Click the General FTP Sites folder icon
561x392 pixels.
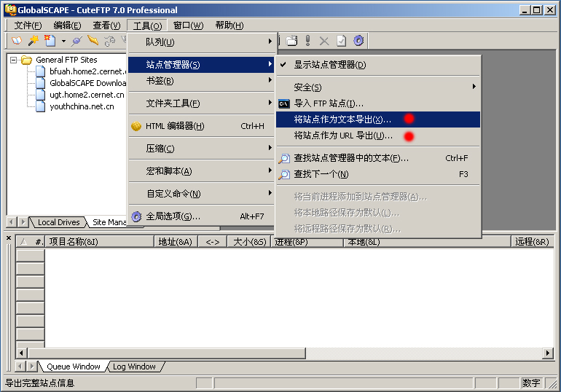pos(26,60)
